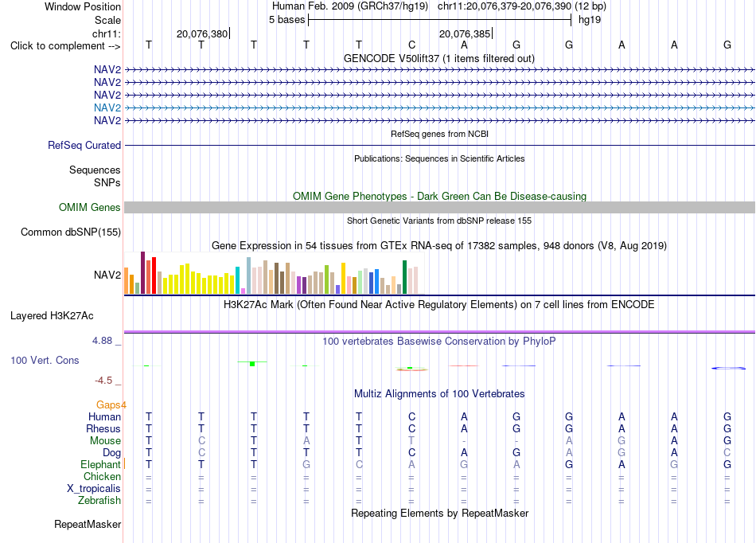
Task: Click the gray OMIM Genes item bar
Action: [x=439, y=207]
